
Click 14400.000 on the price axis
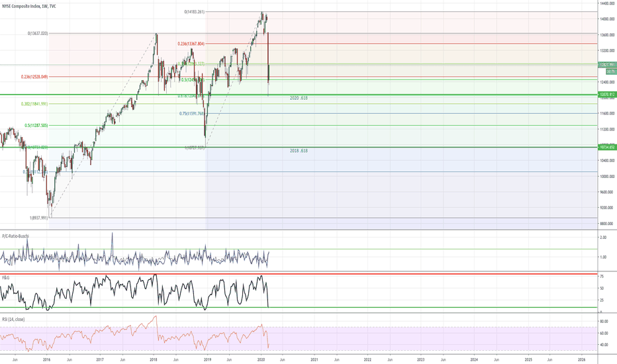click(607, 3)
